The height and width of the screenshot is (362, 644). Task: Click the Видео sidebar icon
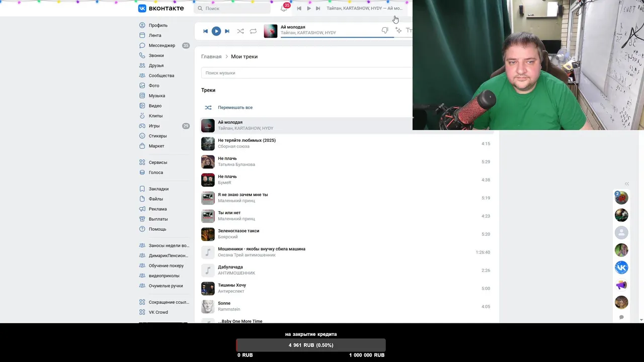pyautogui.click(x=142, y=106)
